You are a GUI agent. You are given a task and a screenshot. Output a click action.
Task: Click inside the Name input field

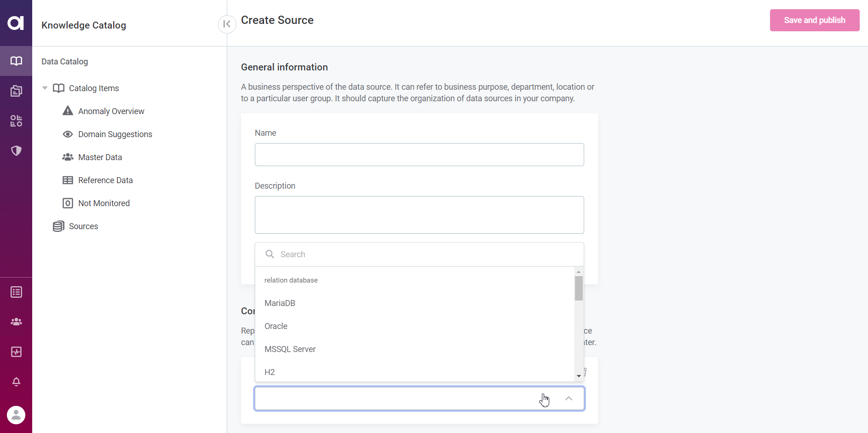click(x=419, y=155)
